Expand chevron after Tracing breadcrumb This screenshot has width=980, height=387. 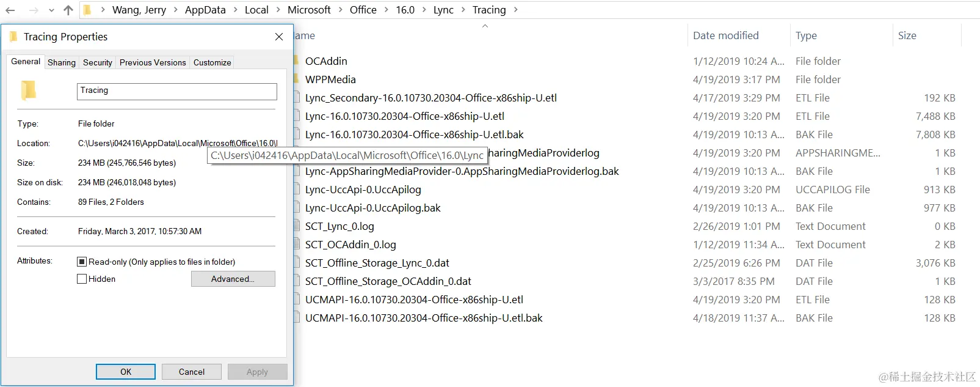click(x=516, y=10)
